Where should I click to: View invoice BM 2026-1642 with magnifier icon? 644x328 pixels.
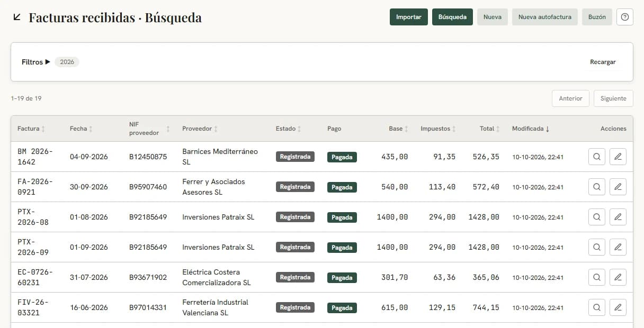pos(597,157)
